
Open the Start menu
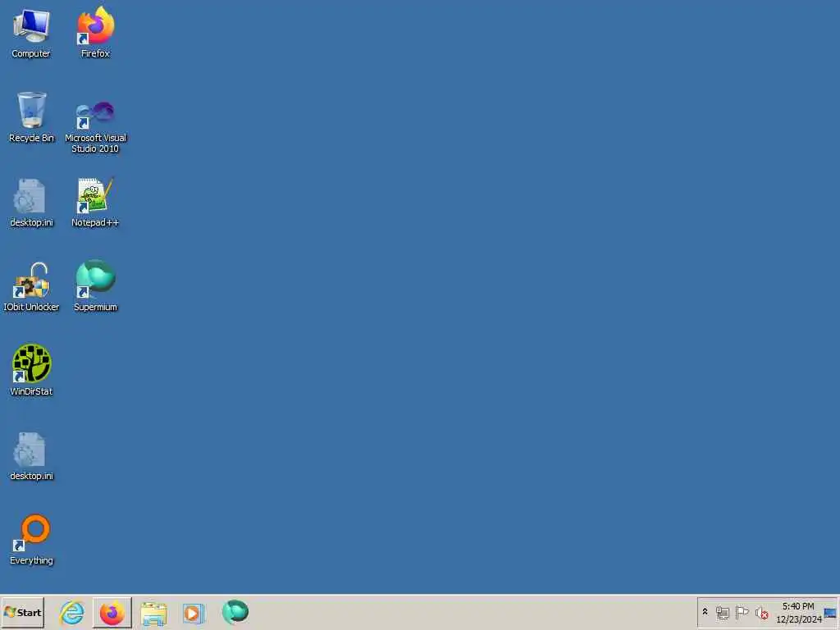tap(22, 612)
